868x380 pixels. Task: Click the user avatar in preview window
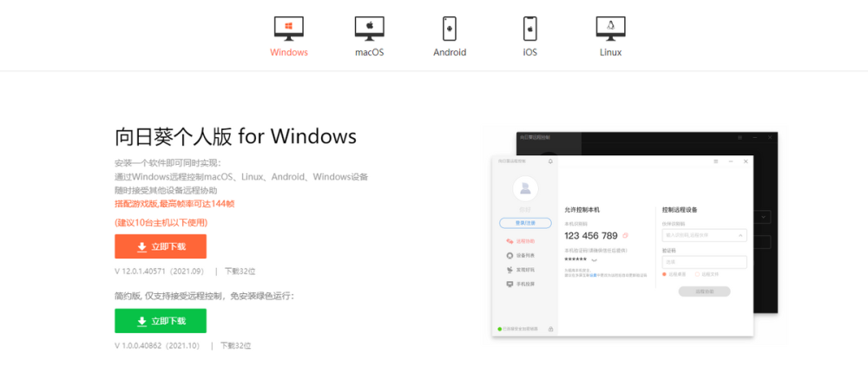[525, 188]
